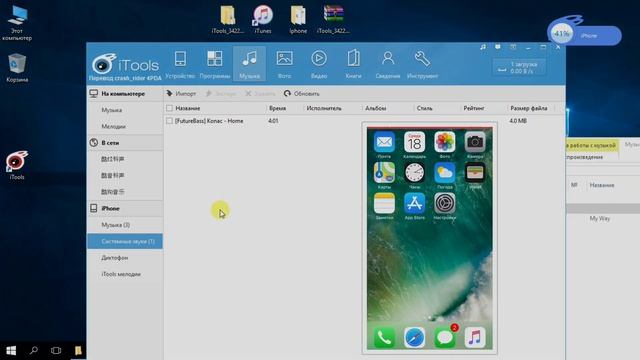Tap the App Store on phone preview
Image resolution: width=640 pixels, height=360 pixels.
pos(414,203)
